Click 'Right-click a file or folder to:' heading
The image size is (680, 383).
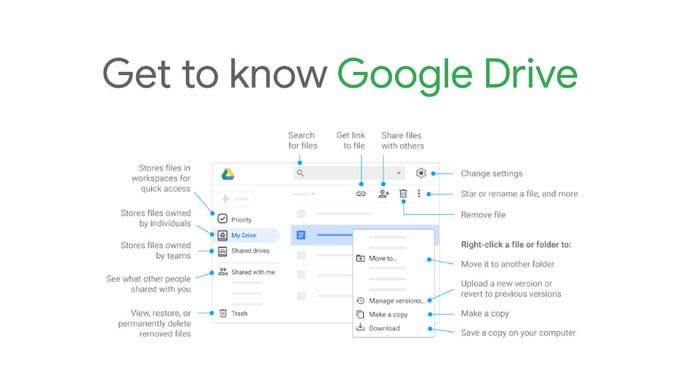[516, 245]
